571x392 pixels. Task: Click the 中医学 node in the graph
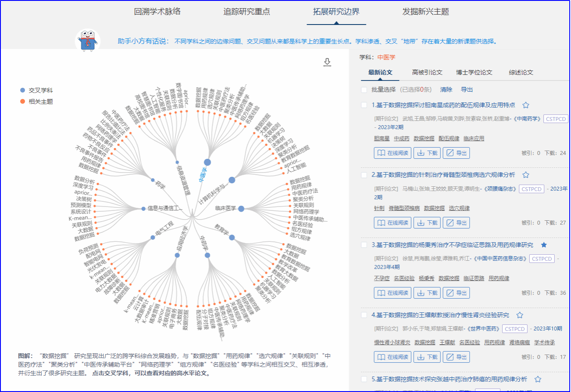208,162
